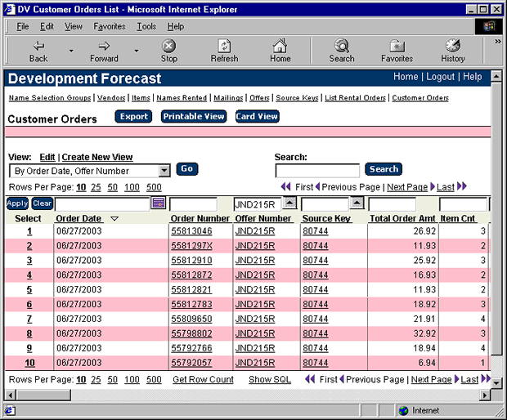Screen dimensions: 507x420
Task: Open List Rental Orders link
Action: click(x=356, y=98)
